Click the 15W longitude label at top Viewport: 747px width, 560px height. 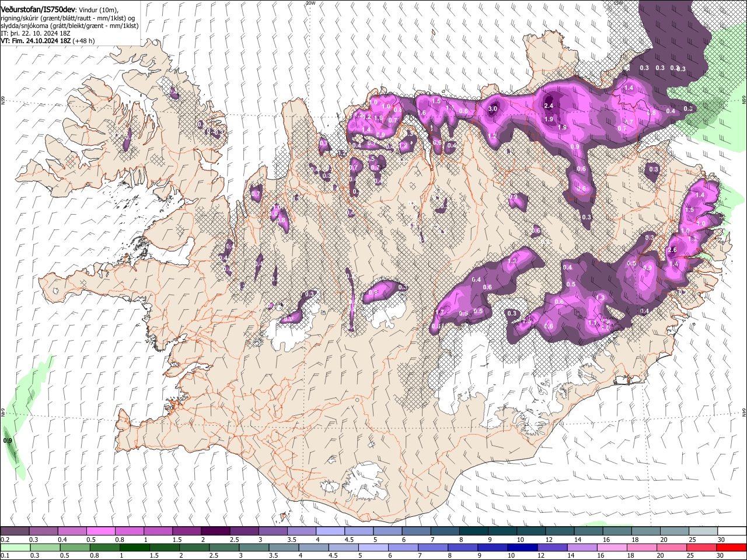coord(619,3)
